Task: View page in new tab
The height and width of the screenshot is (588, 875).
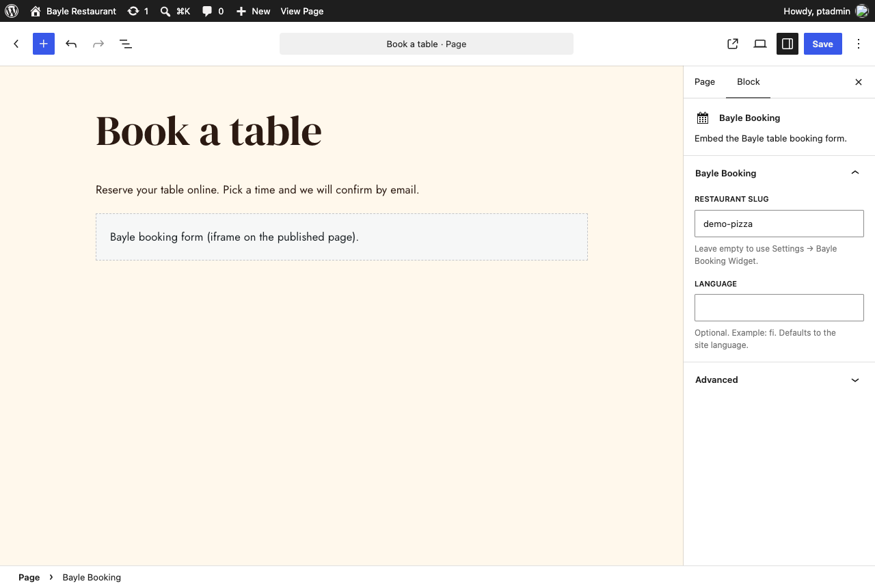Action: (733, 44)
